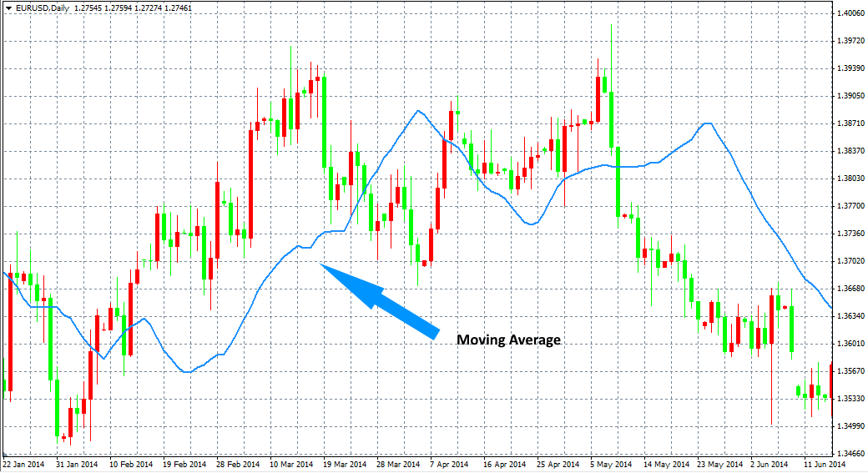Select the 16 Apr 2014 date marker

pos(505,464)
